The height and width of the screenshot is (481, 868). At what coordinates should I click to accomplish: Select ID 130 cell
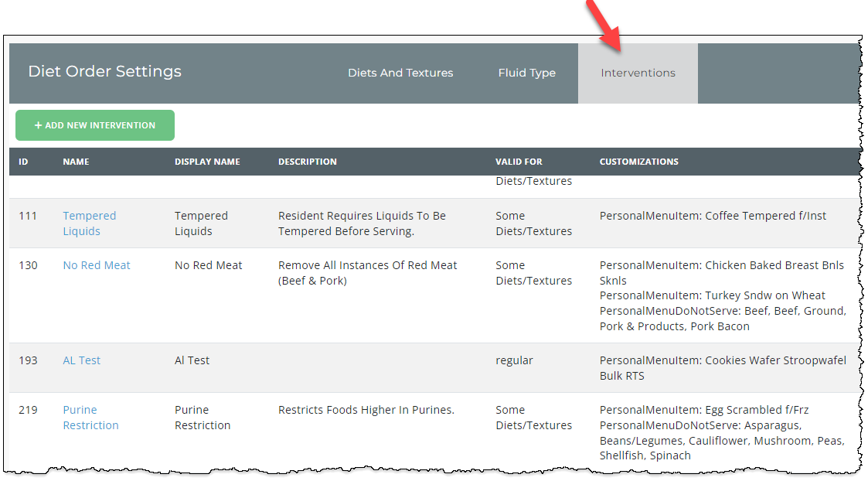[x=28, y=265]
